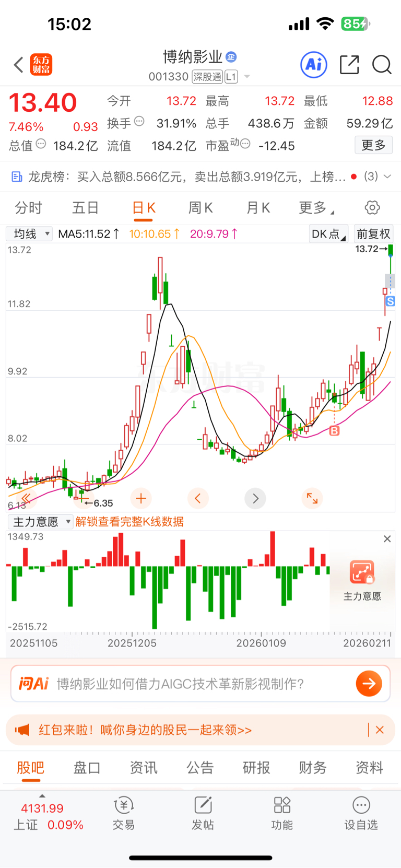This screenshot has width=401, height=868.
Task: Tap the 13.40 current price
Action: (x=42, y=102)
